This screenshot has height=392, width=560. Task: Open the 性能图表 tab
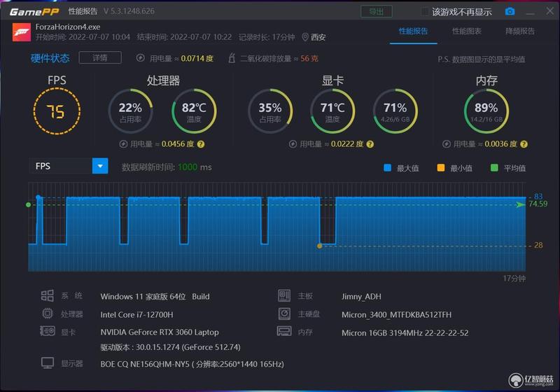tap(466, 31)
